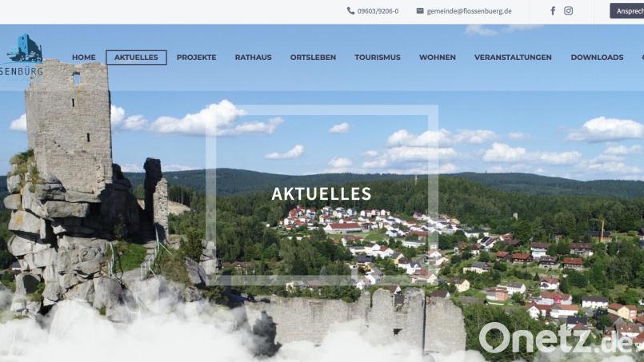The width and height of the screenshot is (644, 362).
Task: Click the dark Ansprechpartner button
Action: [x=626, y=11]
